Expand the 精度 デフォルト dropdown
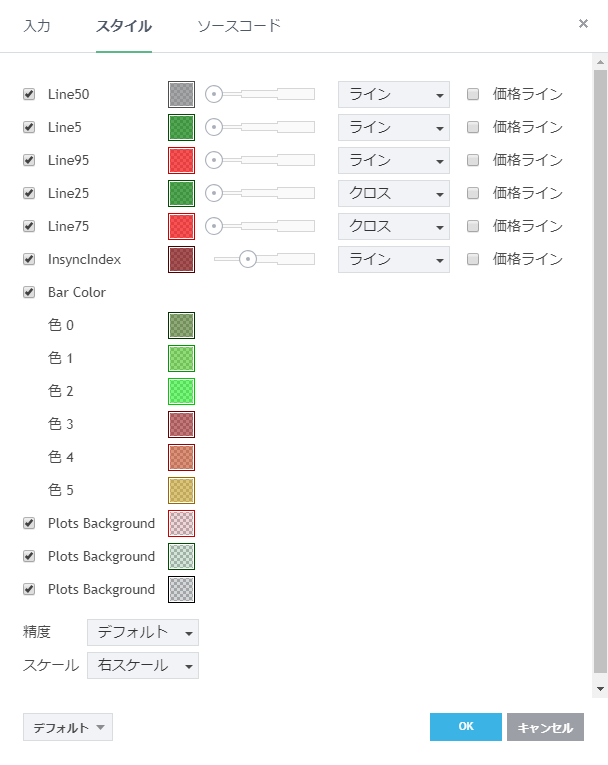Image resolution: width=608 pixels, height=765 pixels. tap(143, 632)
